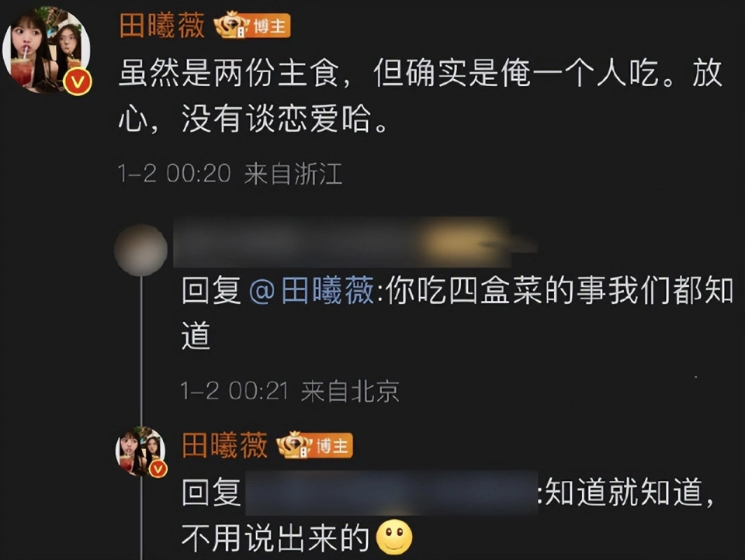Click the top 博主 label badge

[269, 26]
